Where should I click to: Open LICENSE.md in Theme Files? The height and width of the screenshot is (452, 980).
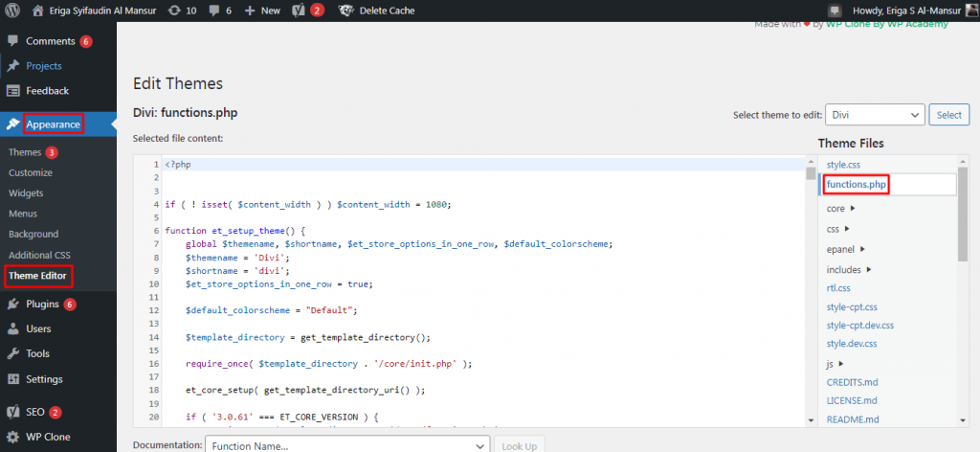click(x=851, y=400)
